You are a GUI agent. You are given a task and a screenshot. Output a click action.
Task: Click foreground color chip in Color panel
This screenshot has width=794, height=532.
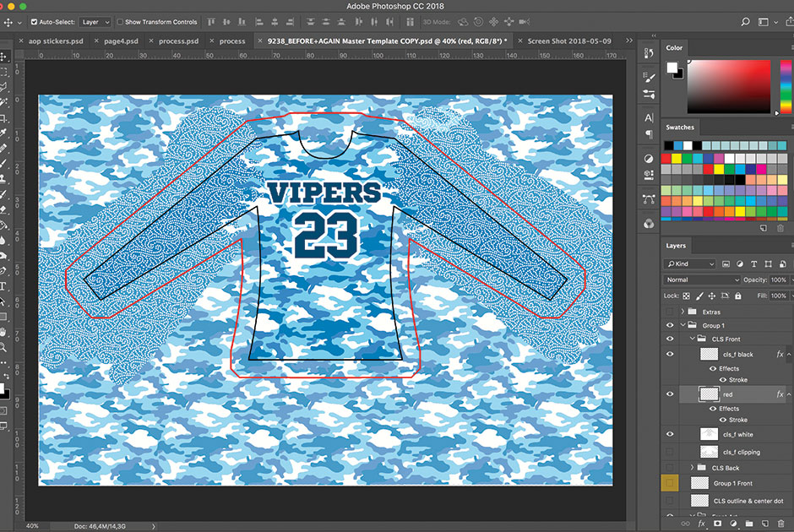672,68
